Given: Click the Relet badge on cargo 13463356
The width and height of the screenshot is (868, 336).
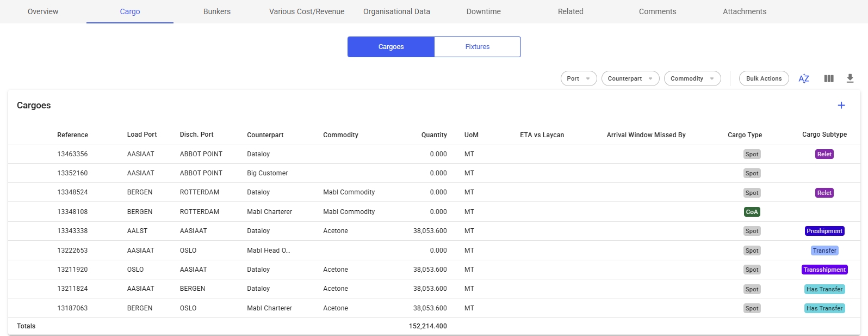Looking at the screenshot, I should tap(824, 154).
